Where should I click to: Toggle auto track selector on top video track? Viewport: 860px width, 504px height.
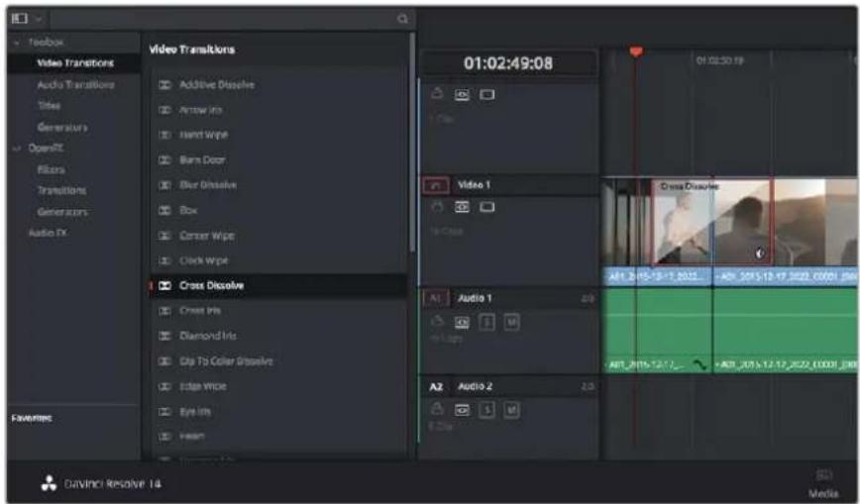click(463, 95)
